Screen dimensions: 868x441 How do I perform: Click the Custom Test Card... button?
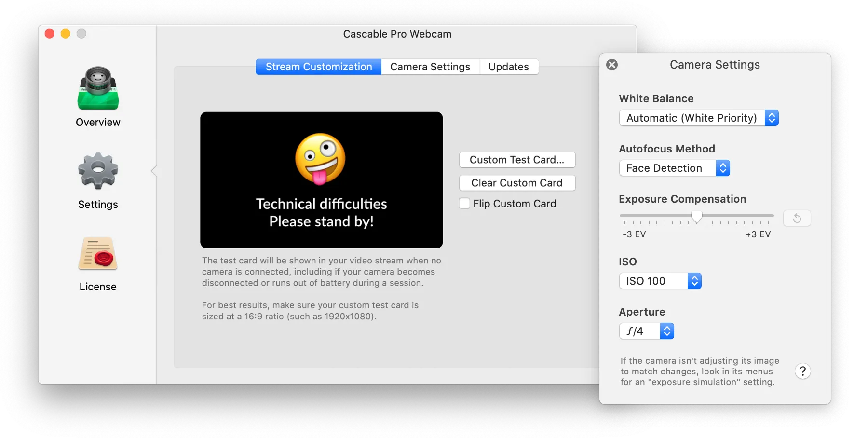tap(517, 160)
